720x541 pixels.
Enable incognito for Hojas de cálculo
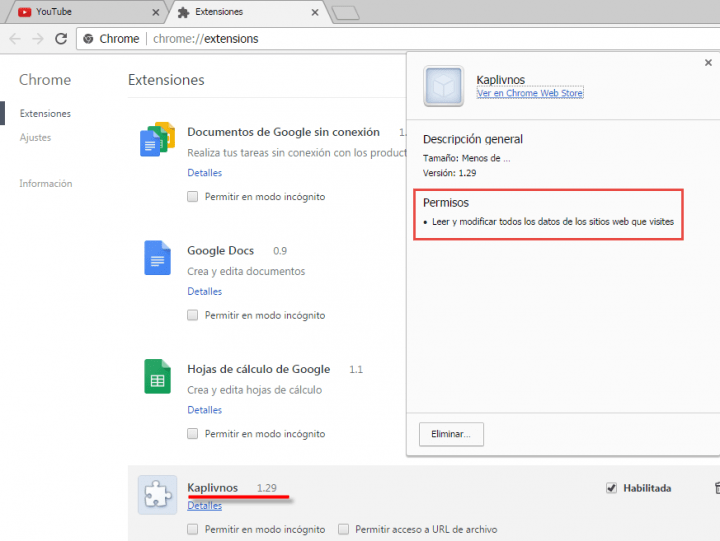tap(193, 433)
